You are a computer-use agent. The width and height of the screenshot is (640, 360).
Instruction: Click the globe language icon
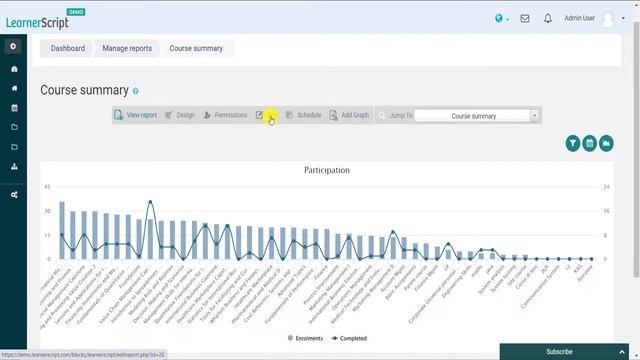pos(498,18)
